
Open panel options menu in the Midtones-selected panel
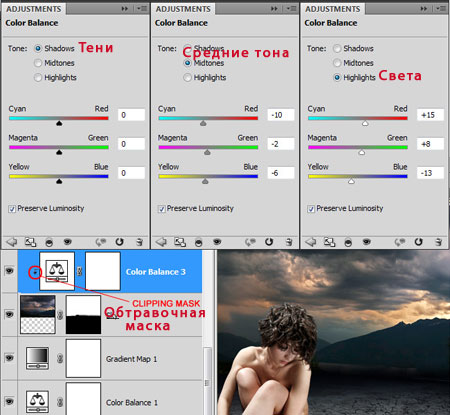tap(291, 8)
